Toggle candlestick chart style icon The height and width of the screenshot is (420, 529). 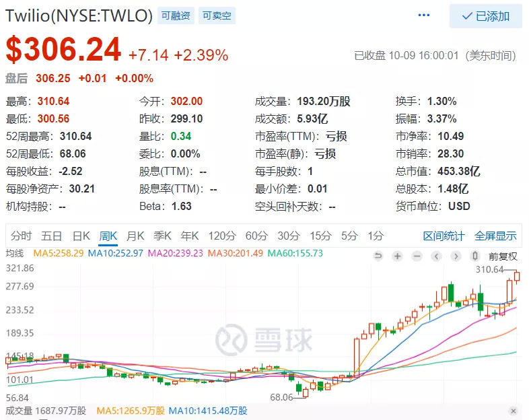click(475, 256)
